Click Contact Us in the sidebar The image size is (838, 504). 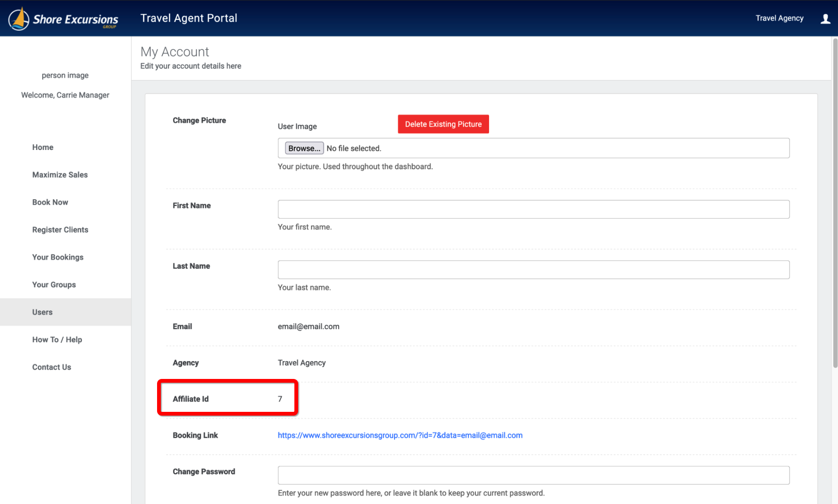pos(52,367)
